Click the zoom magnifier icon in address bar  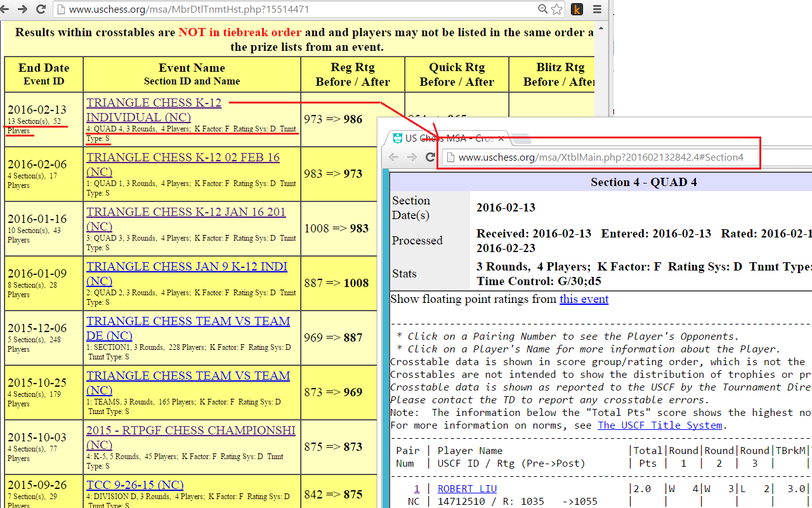click(x=542, y=10)
